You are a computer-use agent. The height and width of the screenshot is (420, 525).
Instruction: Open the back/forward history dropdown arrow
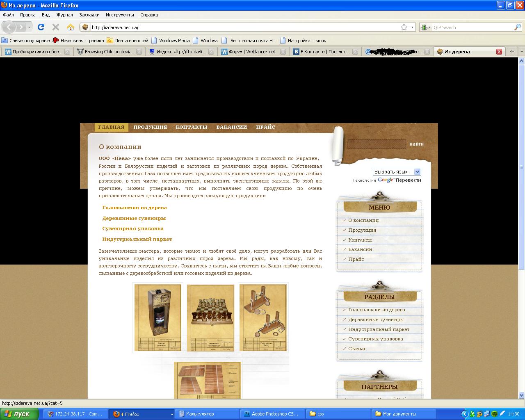pyautogui.click(x=29, y=27)
